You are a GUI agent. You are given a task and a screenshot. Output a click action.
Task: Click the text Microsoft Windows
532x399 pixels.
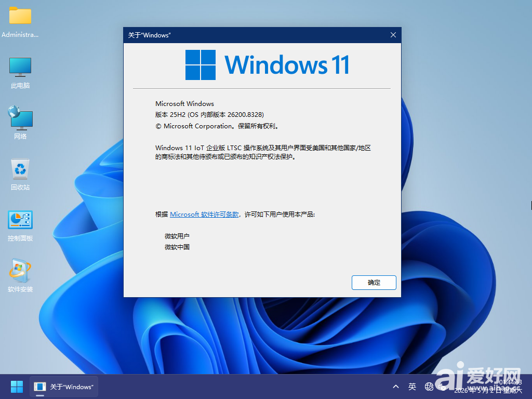(x=184, y=103)
